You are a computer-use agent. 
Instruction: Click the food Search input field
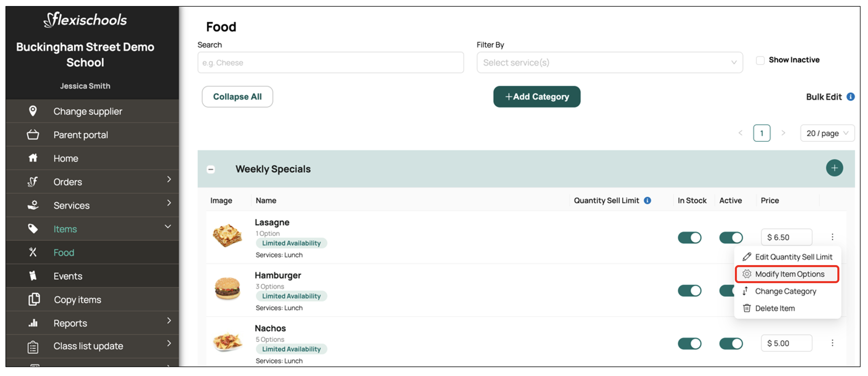(330, 62)
